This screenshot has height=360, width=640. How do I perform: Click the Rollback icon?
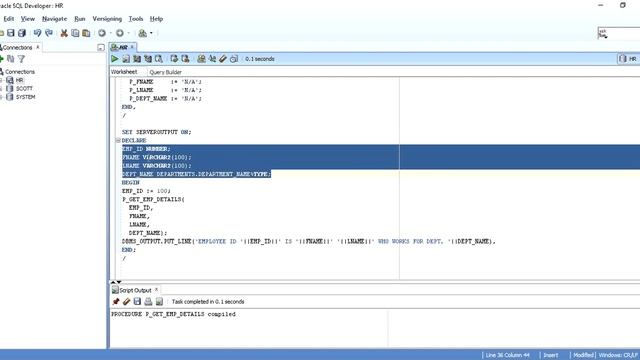pyautogui.click(x=185, y=59)
